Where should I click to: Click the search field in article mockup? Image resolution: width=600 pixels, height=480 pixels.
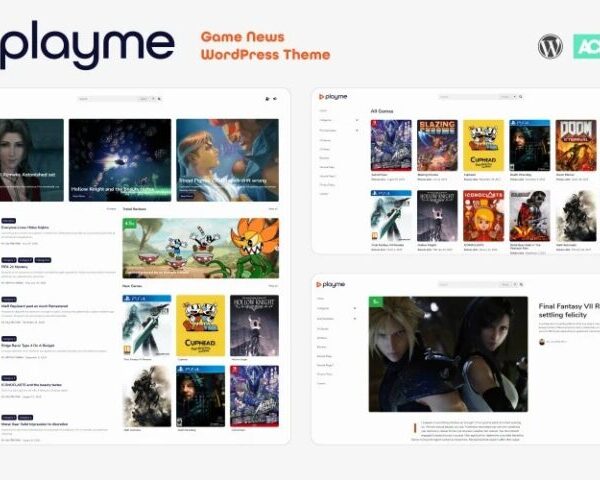469,284
